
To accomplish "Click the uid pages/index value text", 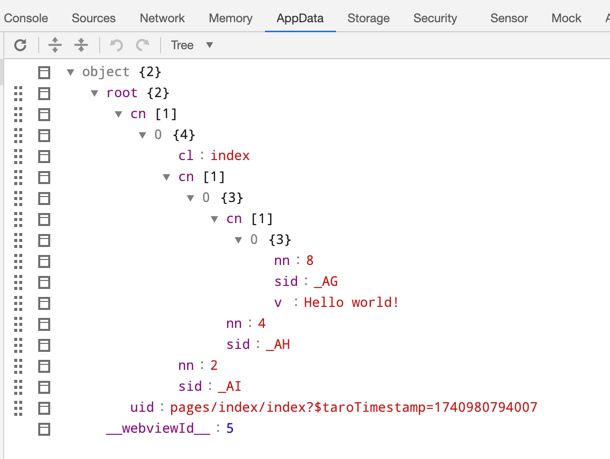I will click(353, 407).
